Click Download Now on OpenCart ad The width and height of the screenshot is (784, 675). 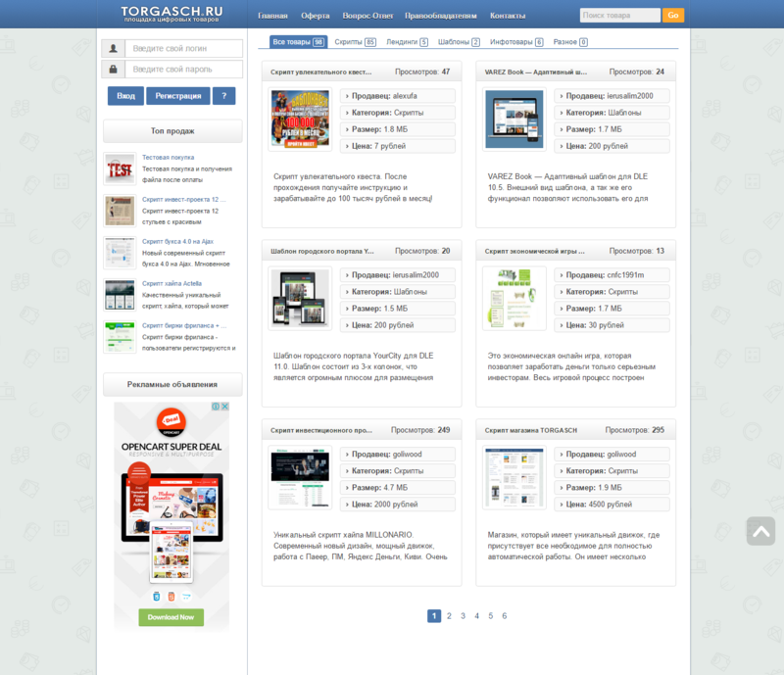(x=171, y=617)
